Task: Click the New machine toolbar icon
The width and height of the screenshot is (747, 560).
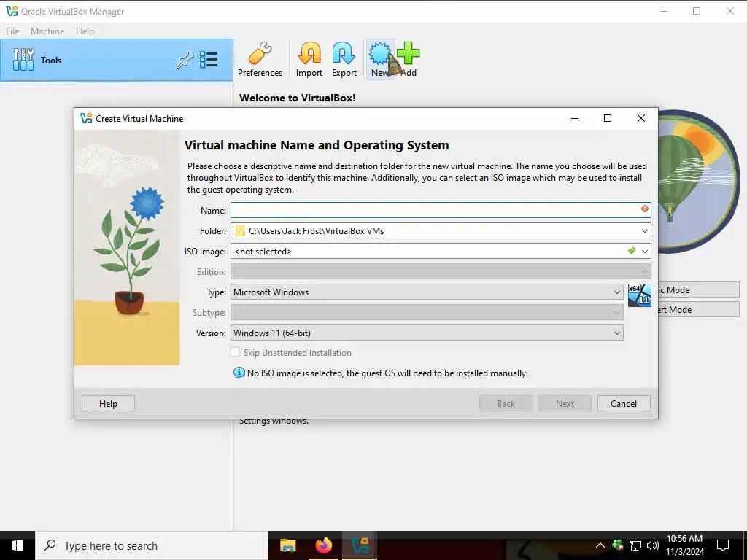Action: click(x=379, y=59)
